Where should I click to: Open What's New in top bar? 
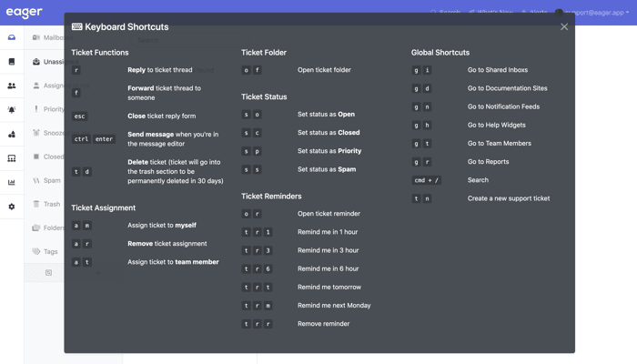pos(490,12)
